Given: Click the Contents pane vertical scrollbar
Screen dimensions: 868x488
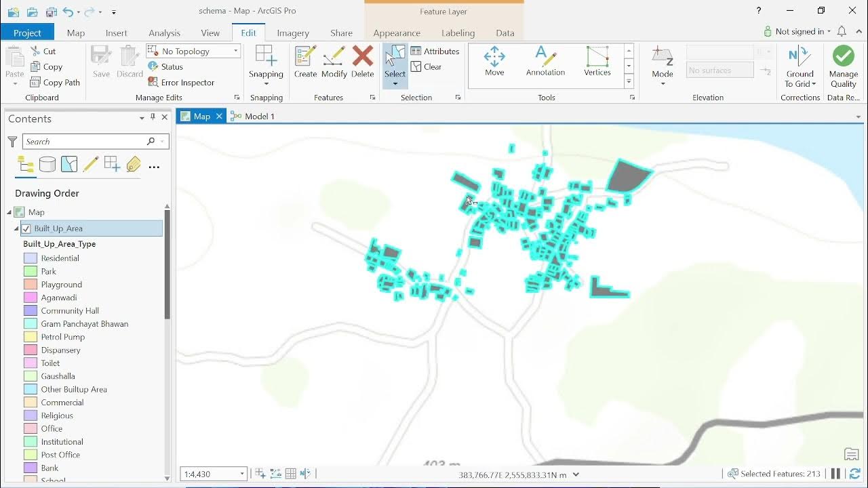Looking at the screenshot, I should 167,264.
